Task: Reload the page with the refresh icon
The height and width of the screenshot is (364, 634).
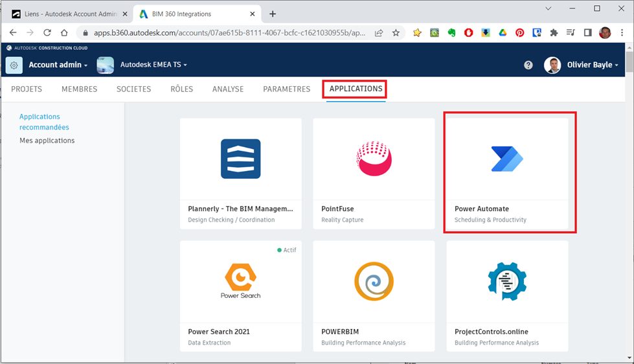Action: tap(47, 33)
